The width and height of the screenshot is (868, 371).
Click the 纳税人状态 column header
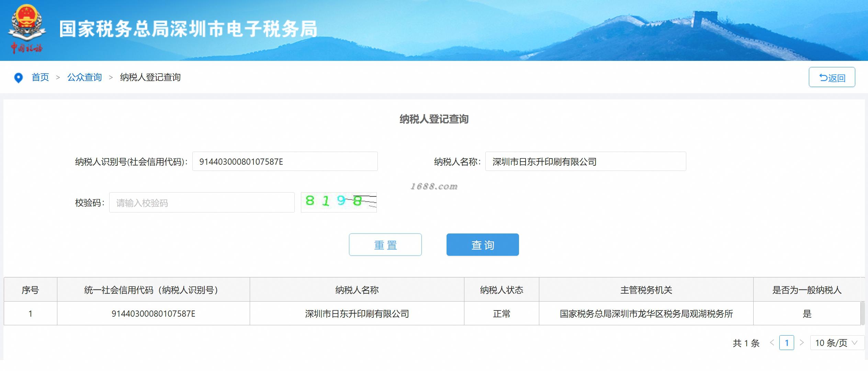(501, 290)
